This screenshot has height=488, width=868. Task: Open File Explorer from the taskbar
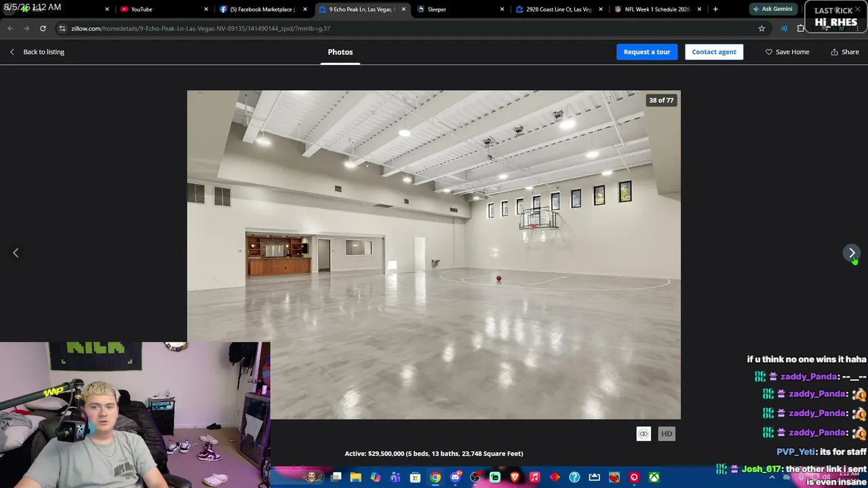point(355,478)
